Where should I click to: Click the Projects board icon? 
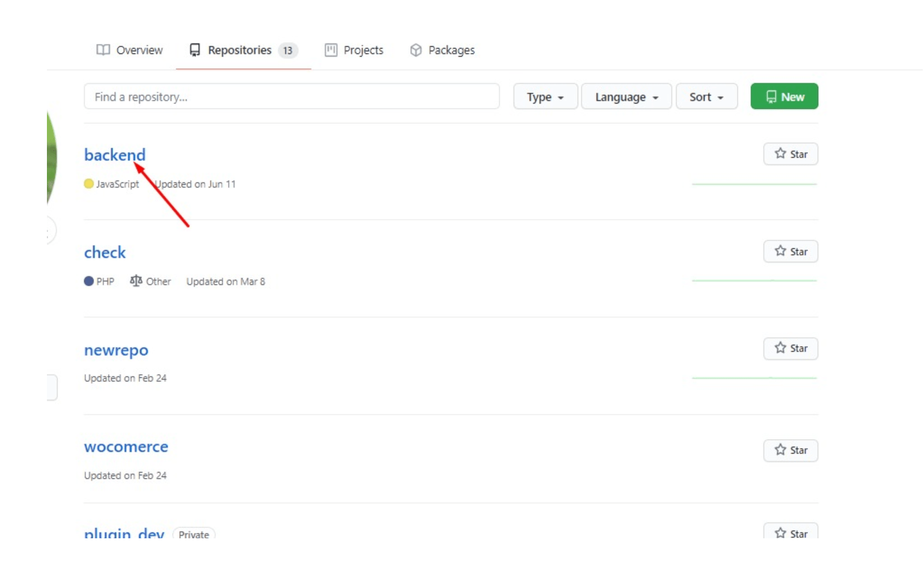(330, 50)
